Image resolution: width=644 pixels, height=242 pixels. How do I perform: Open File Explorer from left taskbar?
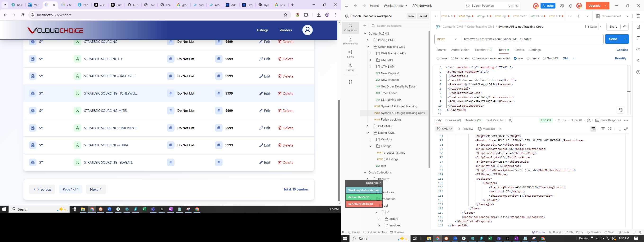[83, 209]
